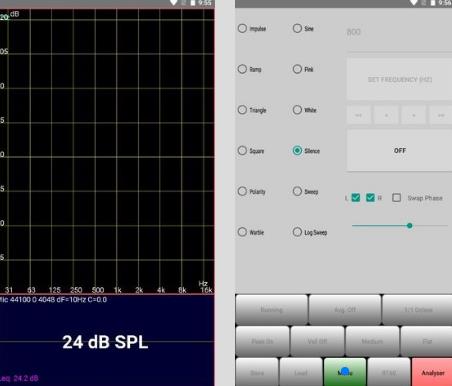Select the Sine waveform radio button
452x386 pixels.
coord(297,28)
